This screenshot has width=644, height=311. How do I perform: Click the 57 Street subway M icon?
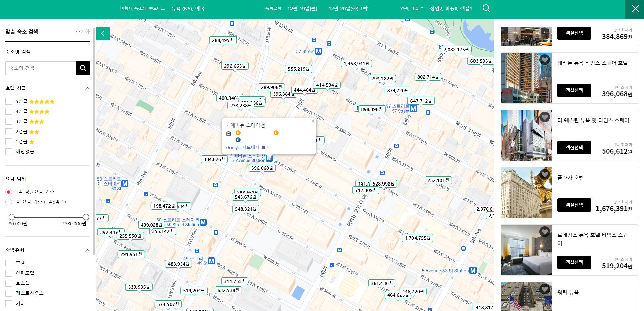pos(318,51)
